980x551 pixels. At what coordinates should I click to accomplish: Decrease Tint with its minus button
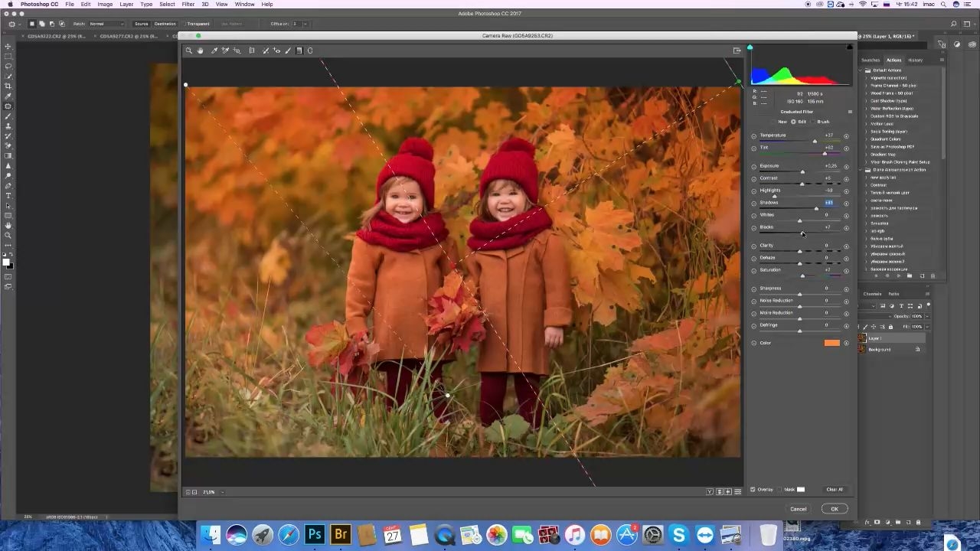754,148
